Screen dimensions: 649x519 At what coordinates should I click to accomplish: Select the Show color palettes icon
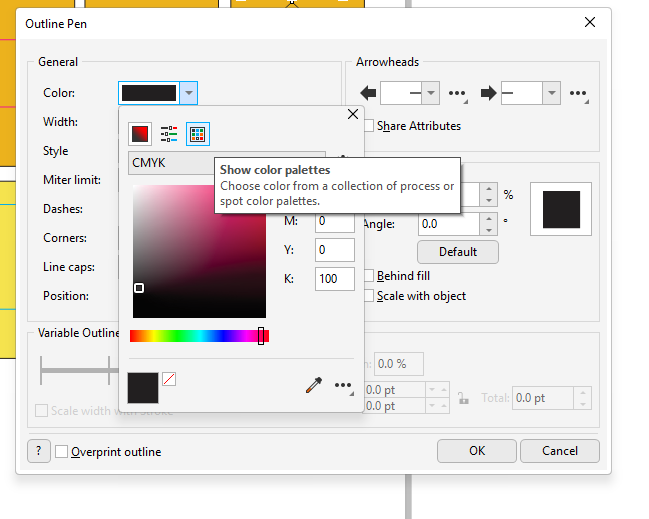[x=197, y=133]
